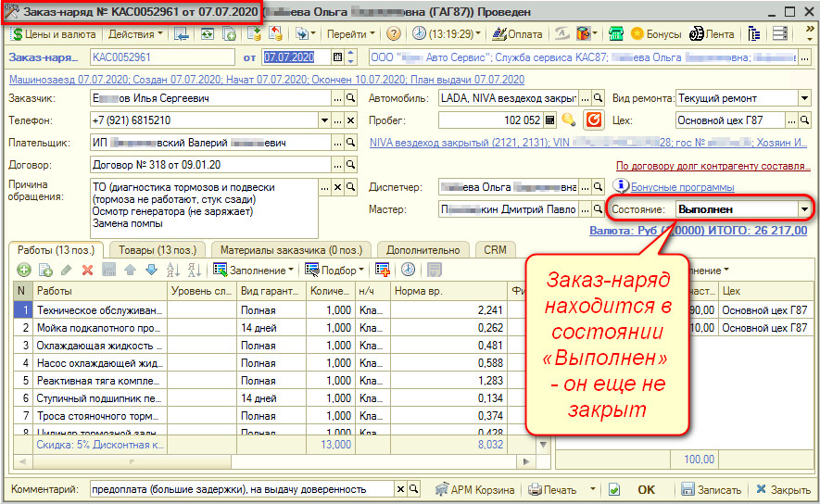820x504 pixels.
Task: Click the Записать save button
Action: pyautogui.click(x=712, y=490)
